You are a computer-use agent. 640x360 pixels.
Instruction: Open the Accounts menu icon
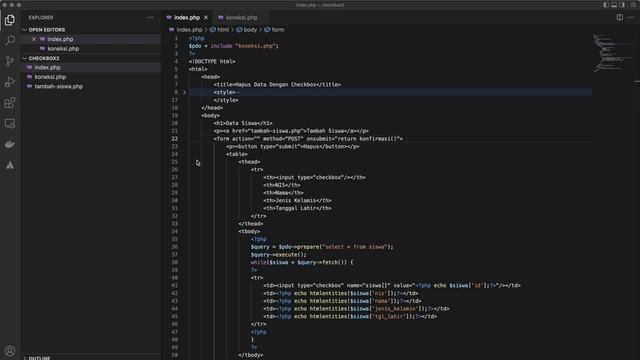click(x=10, y=351)
